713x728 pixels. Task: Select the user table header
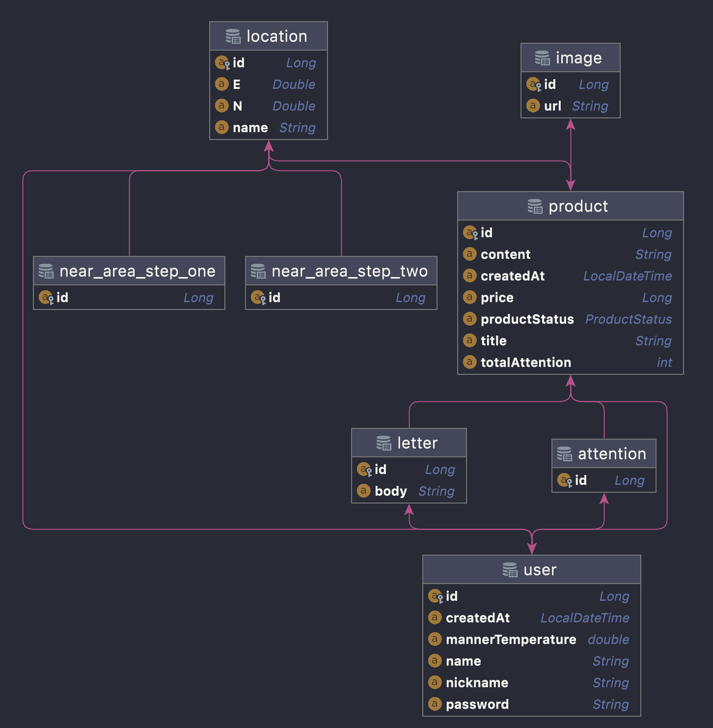click(532, 569)
